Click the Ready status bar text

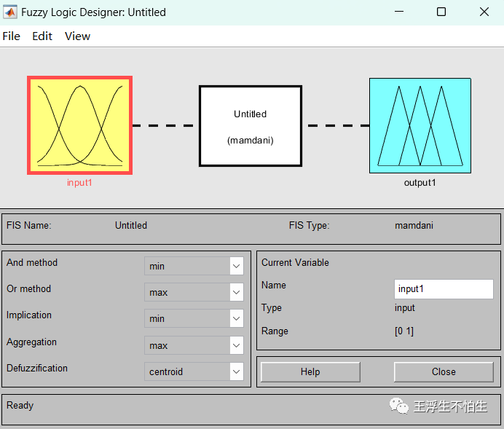coord(20,406)
